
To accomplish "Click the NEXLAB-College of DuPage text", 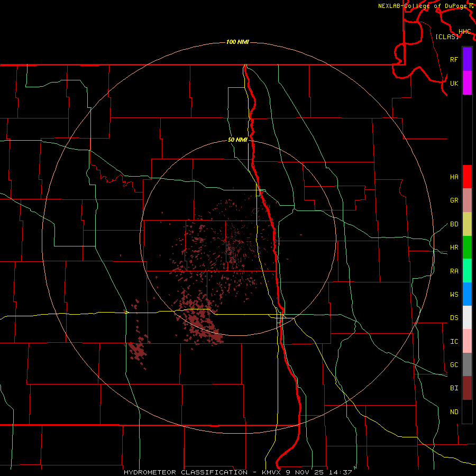I will pos(423,6).
